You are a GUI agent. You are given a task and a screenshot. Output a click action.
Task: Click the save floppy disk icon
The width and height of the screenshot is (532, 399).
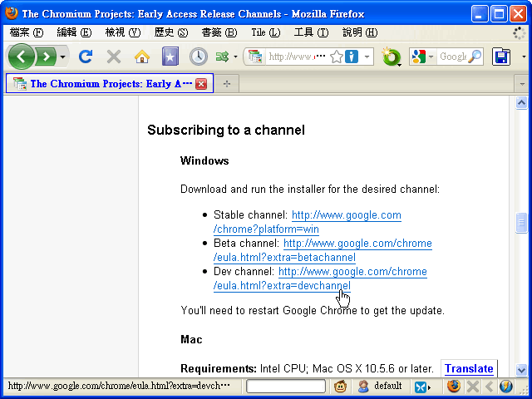[x=500, y=57]
